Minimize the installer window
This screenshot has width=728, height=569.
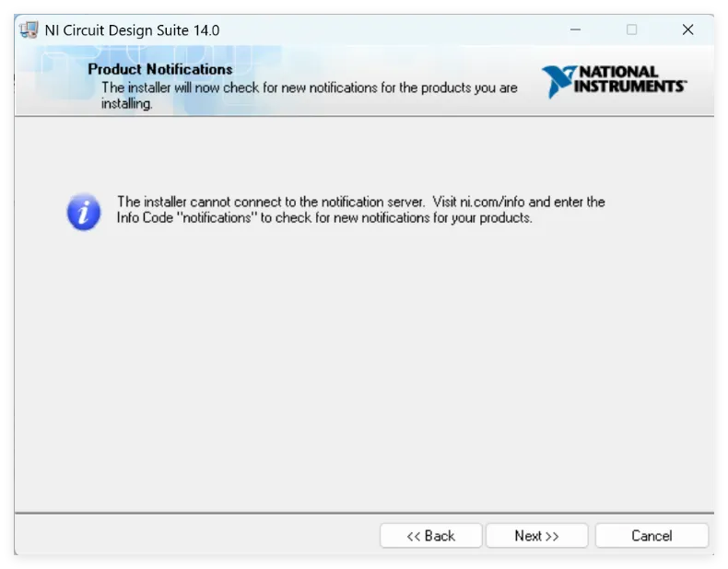tap(575, 29)
